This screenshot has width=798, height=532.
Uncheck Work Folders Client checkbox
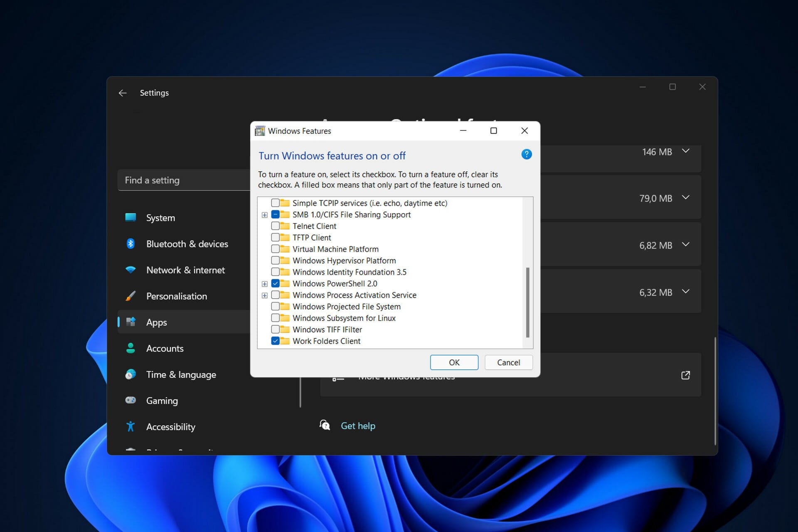pos(275,341)
